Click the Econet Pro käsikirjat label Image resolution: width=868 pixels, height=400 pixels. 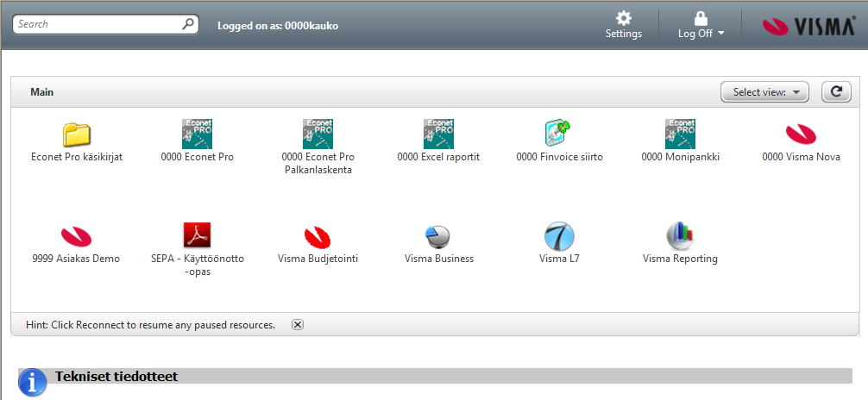tap(77, 157)
